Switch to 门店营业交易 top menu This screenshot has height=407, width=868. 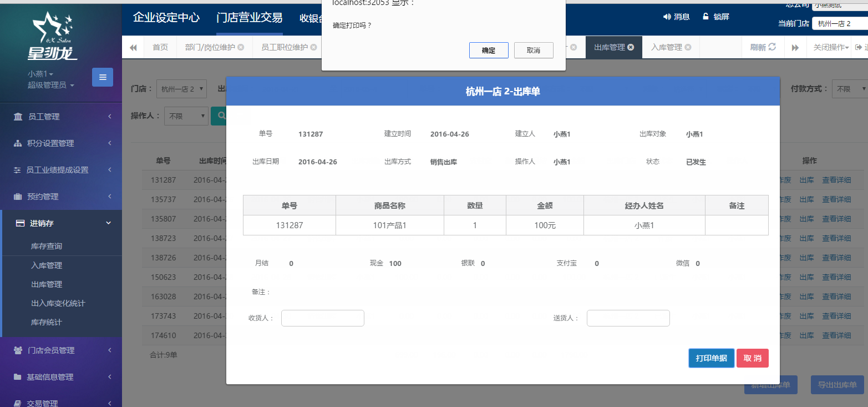(x=250, y=17)
